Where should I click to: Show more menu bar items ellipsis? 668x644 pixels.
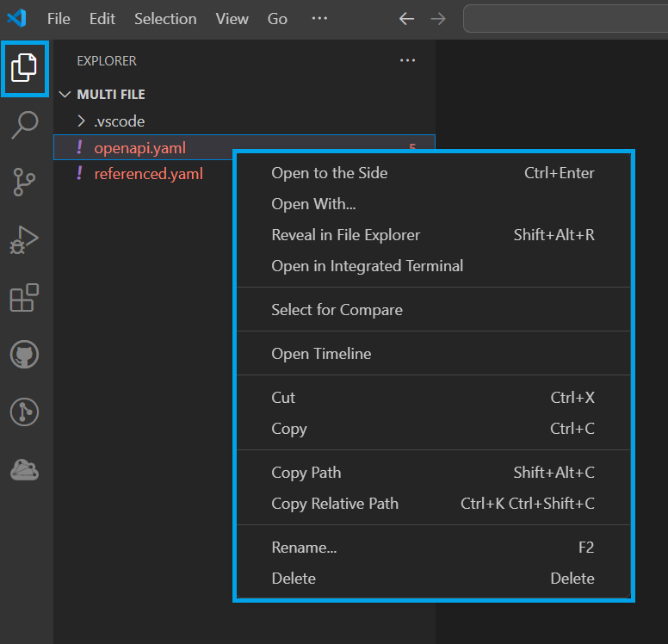click(x=319, y=18)
